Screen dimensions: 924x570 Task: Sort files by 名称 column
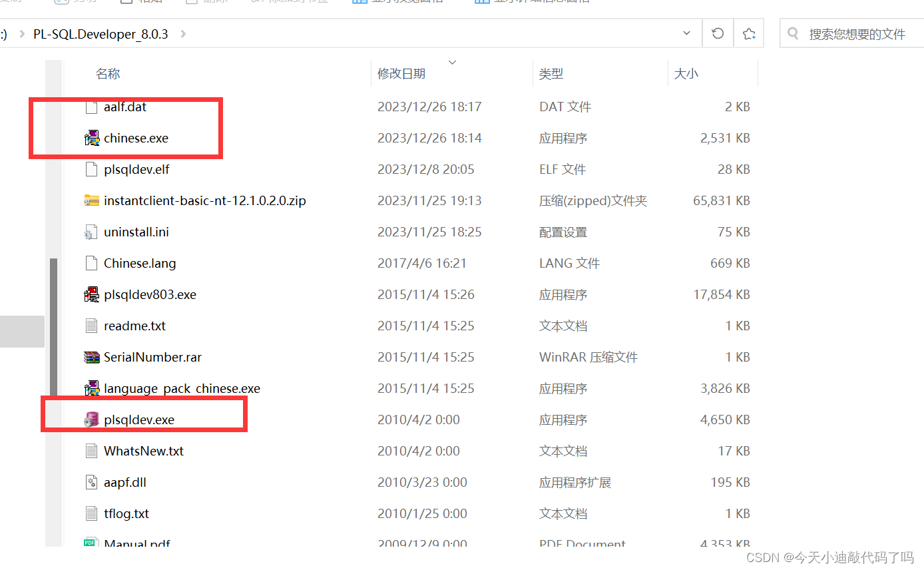(108, 73)
